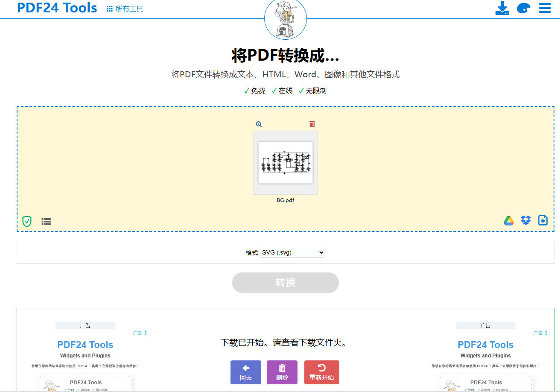The image size is (560, 392).
Task: Import a file from Dropbox
Action: 526,220
